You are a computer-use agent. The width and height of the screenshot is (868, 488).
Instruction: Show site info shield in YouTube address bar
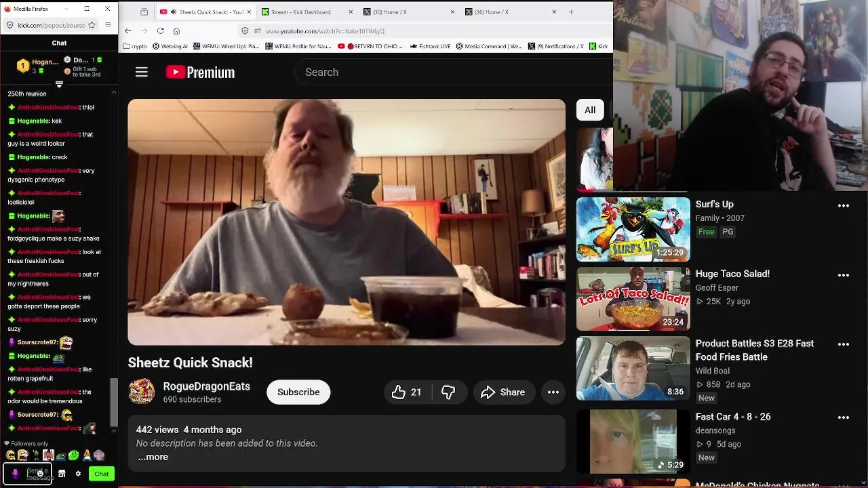(x=245, y=30)
